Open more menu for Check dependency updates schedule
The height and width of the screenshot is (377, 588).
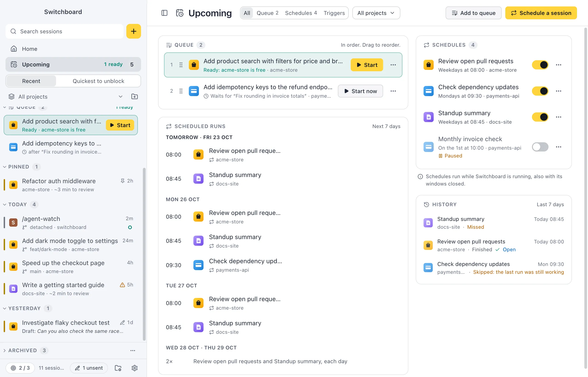click(x=558, y=91)
